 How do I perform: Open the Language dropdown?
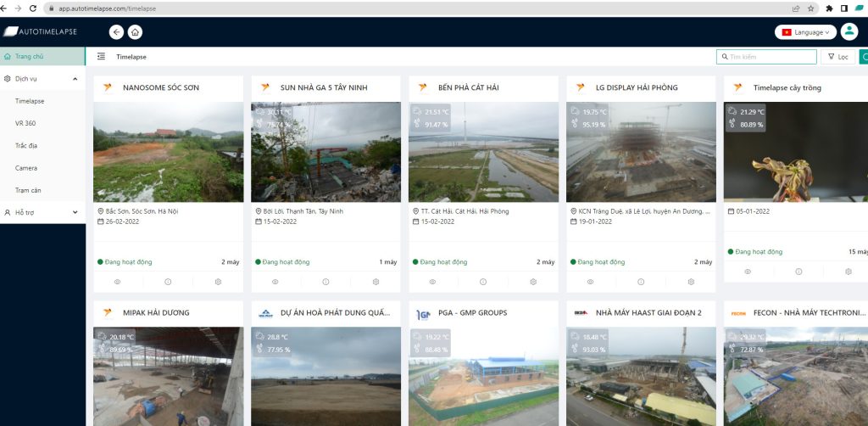tap(805, 32)
